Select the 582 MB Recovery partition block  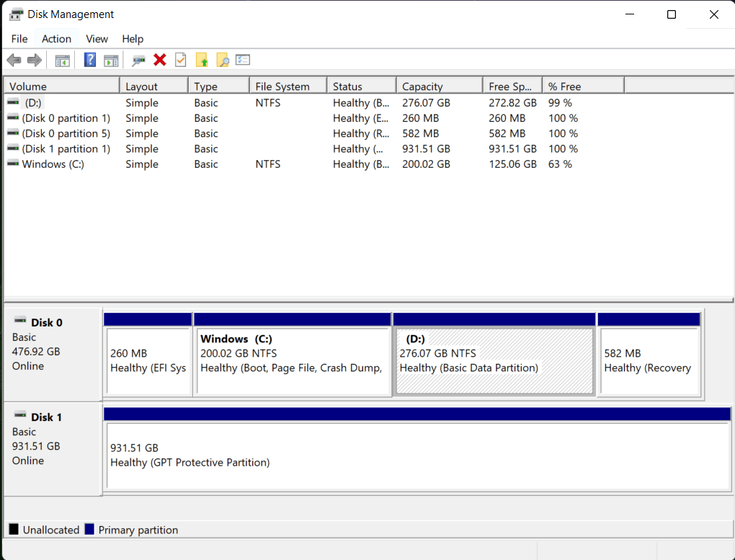pos(649,355)
